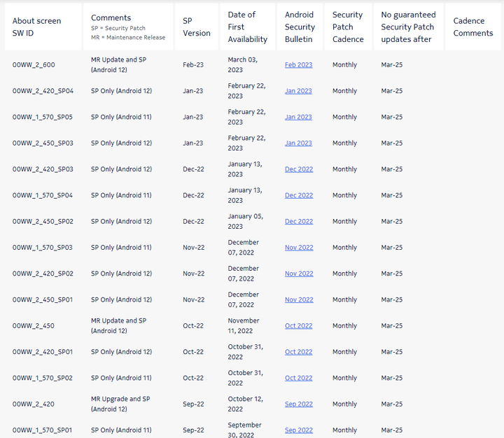504x438 pixels.
Task: Open Feb 2023 bulletin link for 00WW_2_600
Action: pos(298,65)
